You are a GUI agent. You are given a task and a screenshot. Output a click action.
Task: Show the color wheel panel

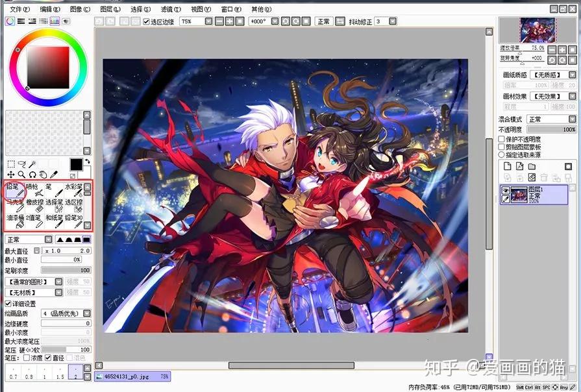click(x=10, y=21)
